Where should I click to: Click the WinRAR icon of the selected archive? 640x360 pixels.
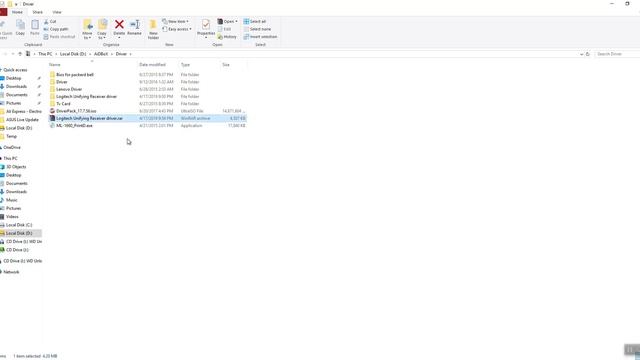click(52, 118)
